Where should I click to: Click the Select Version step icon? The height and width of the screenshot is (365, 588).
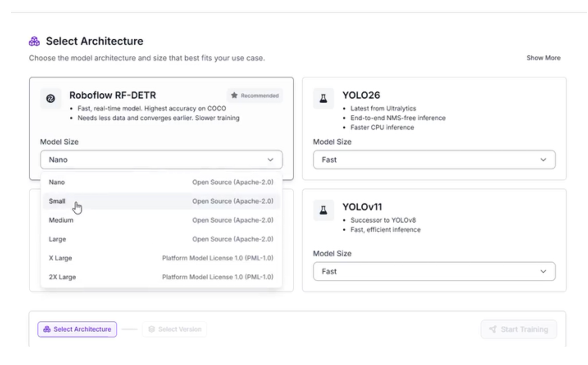pos(152,329)
